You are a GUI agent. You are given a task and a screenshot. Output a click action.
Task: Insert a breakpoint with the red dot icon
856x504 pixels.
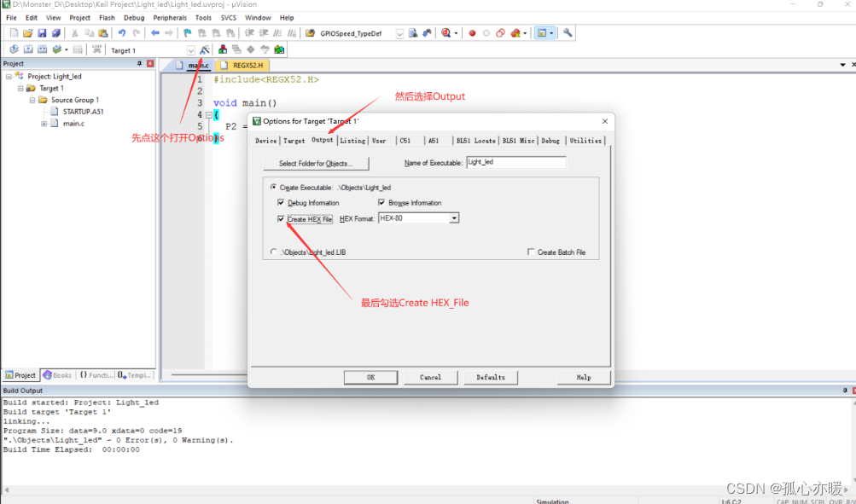[472, 33]
